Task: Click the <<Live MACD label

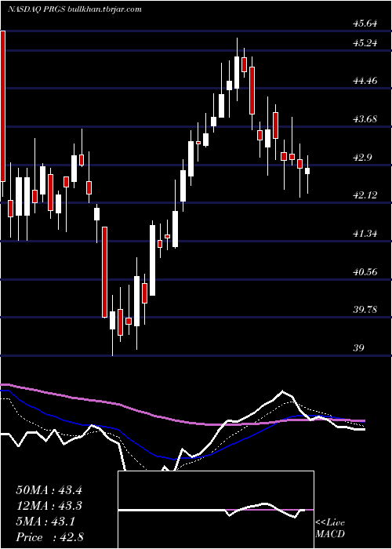Action: [330, 528]
